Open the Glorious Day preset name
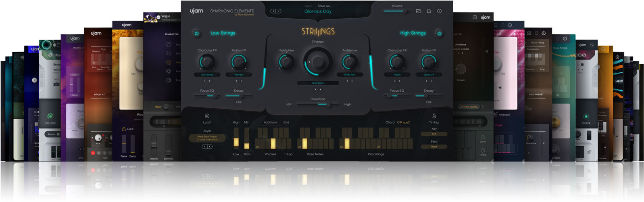644x202 pixels. pyautogui.click(x=318, y=11)
